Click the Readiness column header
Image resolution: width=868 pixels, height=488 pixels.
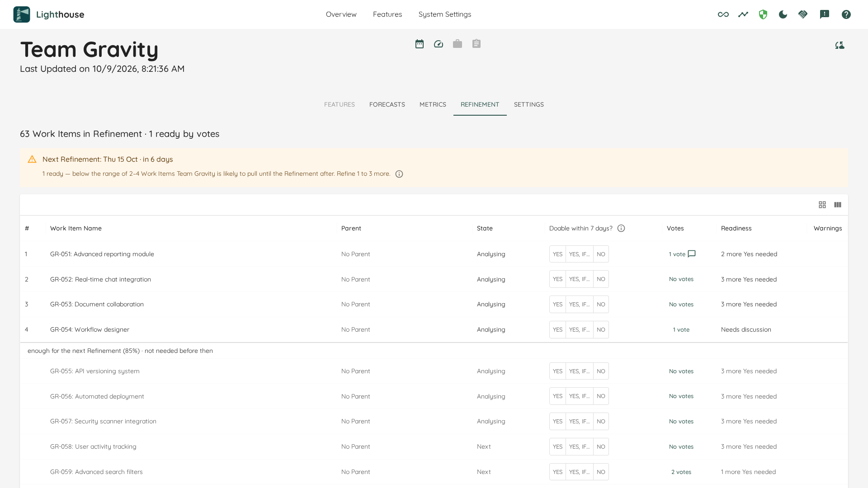736,228
